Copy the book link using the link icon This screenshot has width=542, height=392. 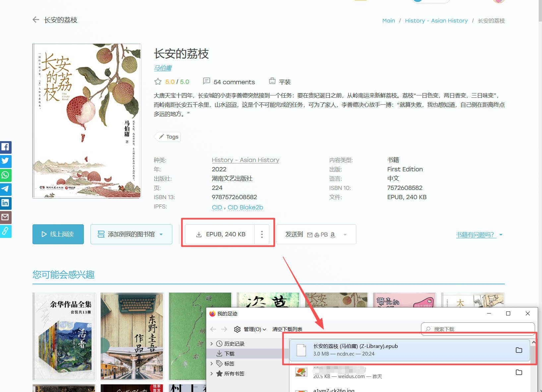tap(5, 231)
